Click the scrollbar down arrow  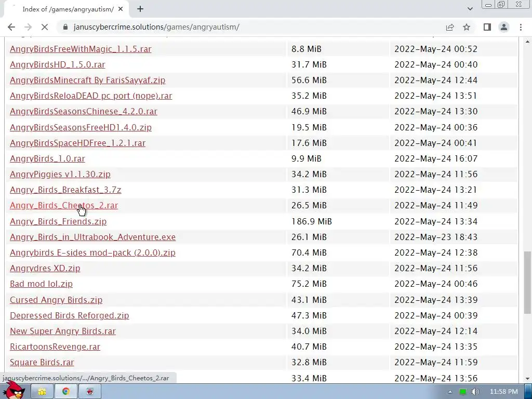[527, 379]
